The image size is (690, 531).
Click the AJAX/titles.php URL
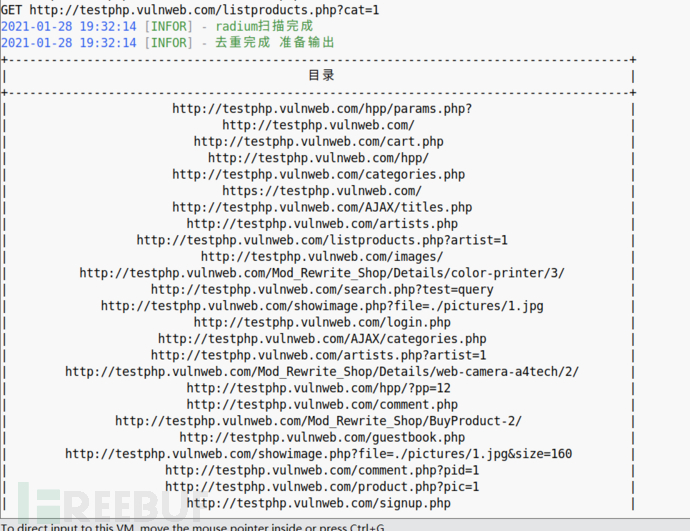pyautogui.click(x=322, y=207)
